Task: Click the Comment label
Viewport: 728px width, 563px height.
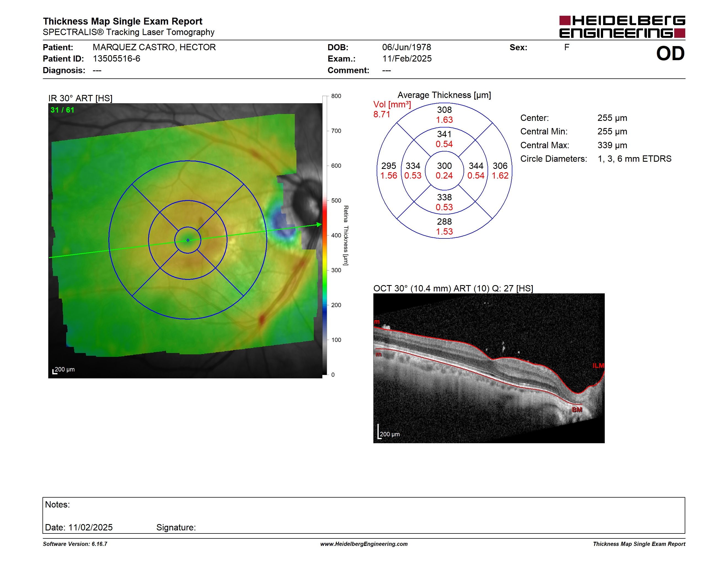Action: click(x=348, y=70)
